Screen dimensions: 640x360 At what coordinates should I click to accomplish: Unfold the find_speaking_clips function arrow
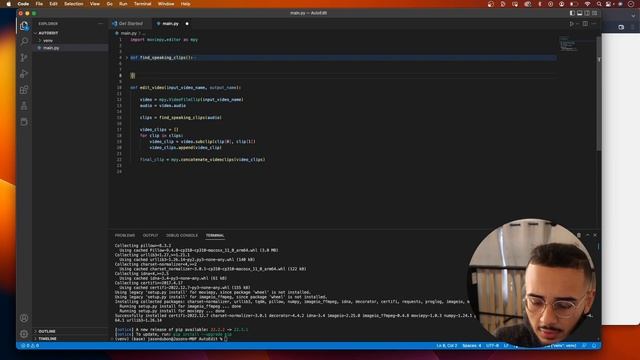point(127,58)
